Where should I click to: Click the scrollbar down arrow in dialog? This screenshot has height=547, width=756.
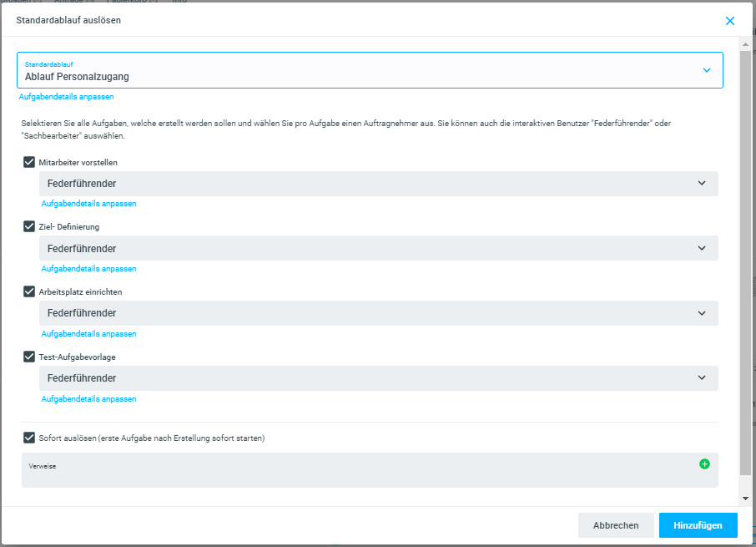click(746, 498)
